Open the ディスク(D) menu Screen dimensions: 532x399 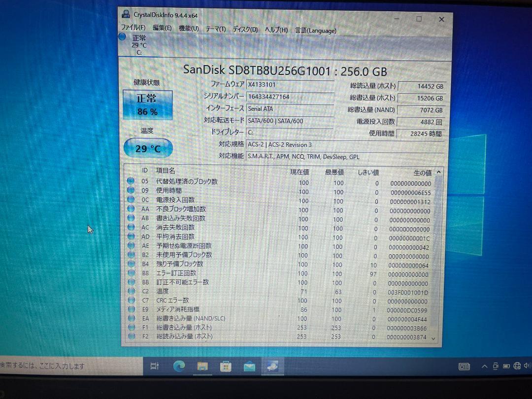245,30
